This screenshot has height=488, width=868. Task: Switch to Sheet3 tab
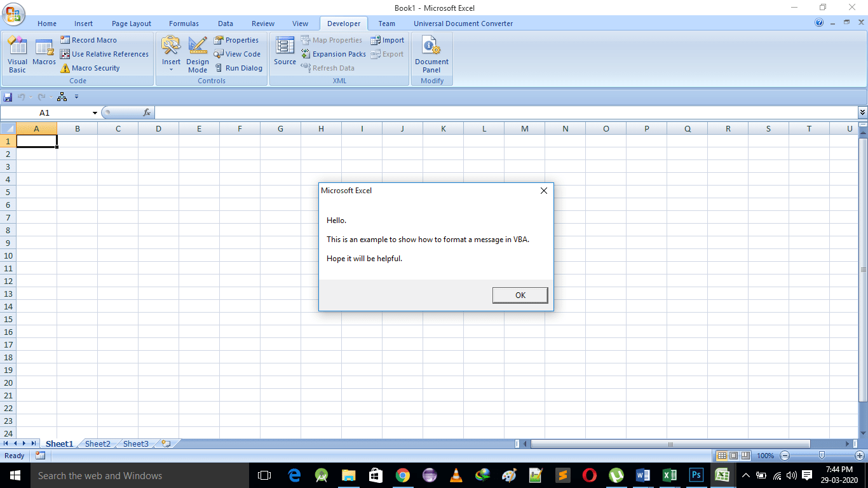[x=136, y=444]
